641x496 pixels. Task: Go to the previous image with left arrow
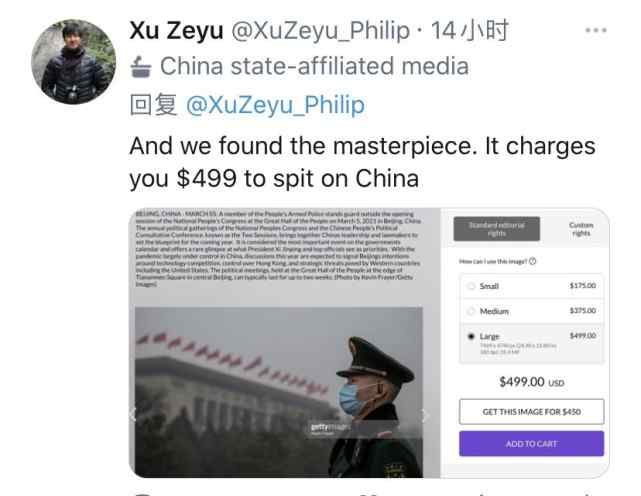(133, 415)
